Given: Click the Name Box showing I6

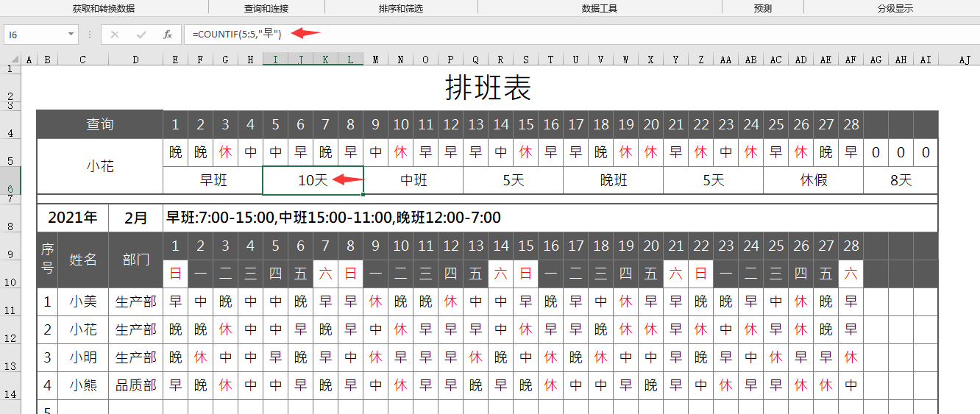Looking at the screenshot, I should (35, 35).
